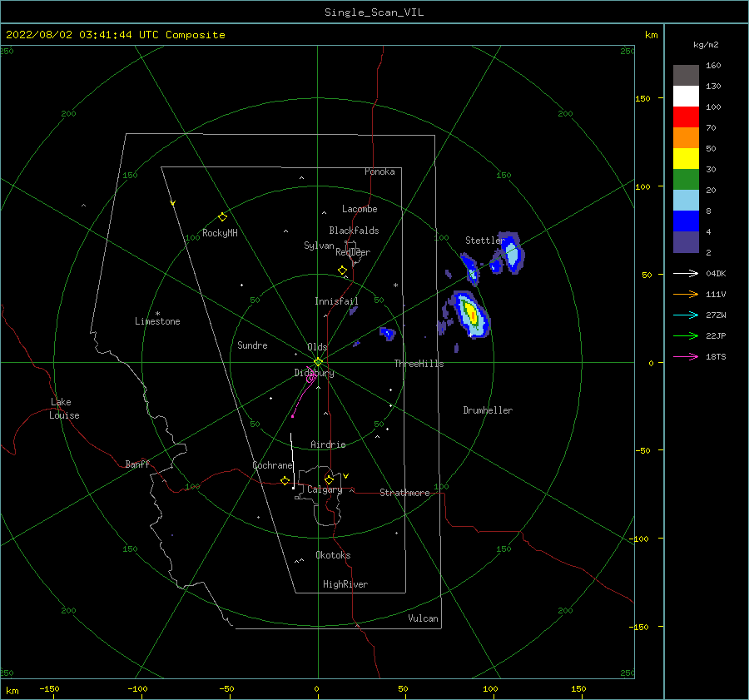Click the RockyMH label

pyautogui.click(x=220, y=233)
